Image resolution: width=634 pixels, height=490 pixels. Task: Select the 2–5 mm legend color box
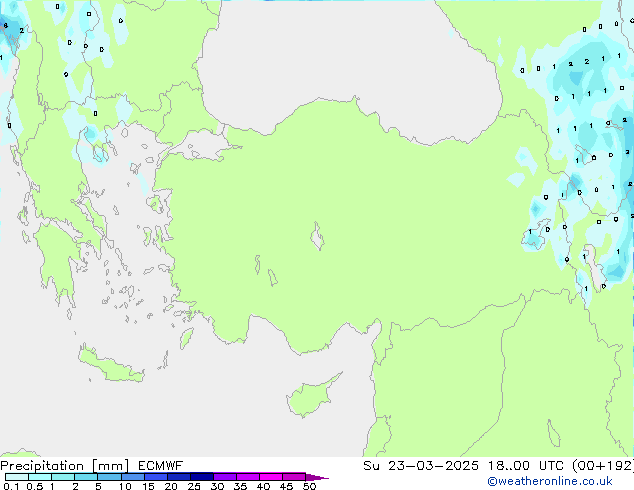86,477
